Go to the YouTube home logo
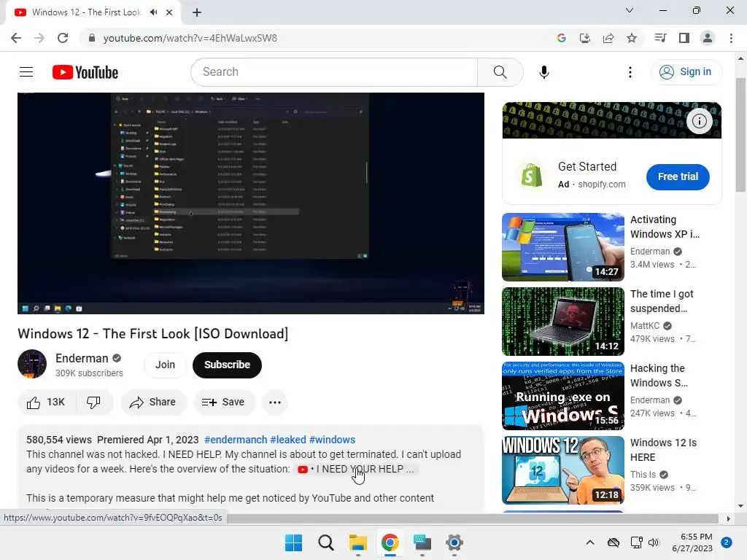The width and height of the screenshot is (747, 560). pyautogui.click(x=85, y=72)
